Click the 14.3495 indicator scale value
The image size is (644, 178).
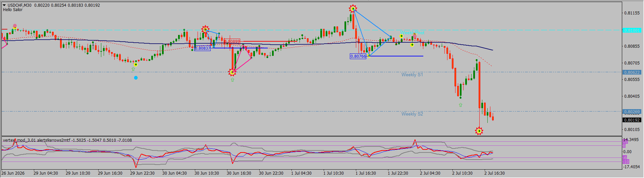631,139
